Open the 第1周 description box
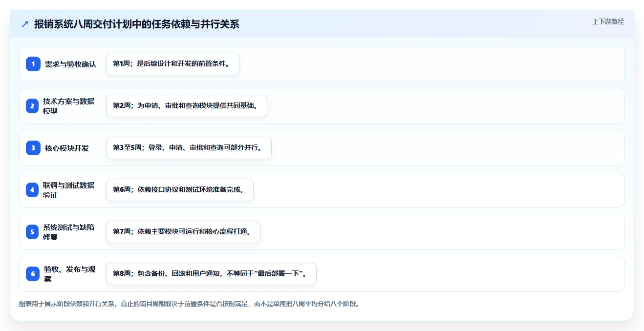This screenshot has width=644, height=331. (x=172, y=64)
